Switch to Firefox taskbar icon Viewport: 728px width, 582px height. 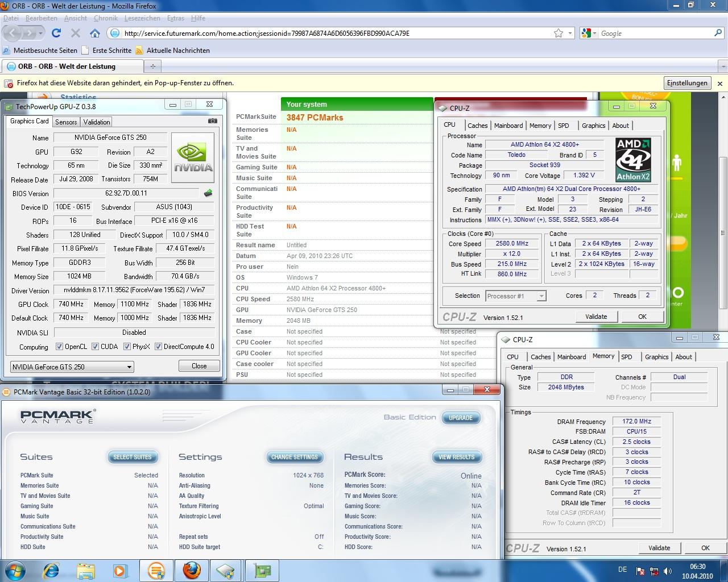(x=191, y=570)
